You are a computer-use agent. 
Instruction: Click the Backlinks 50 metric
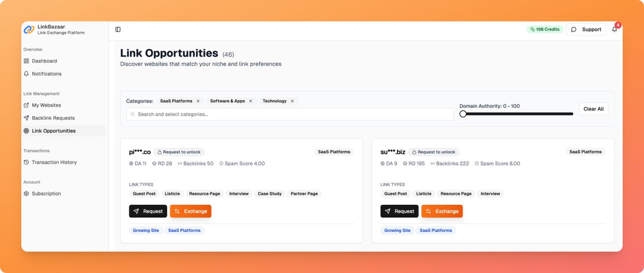pos(195,163)
